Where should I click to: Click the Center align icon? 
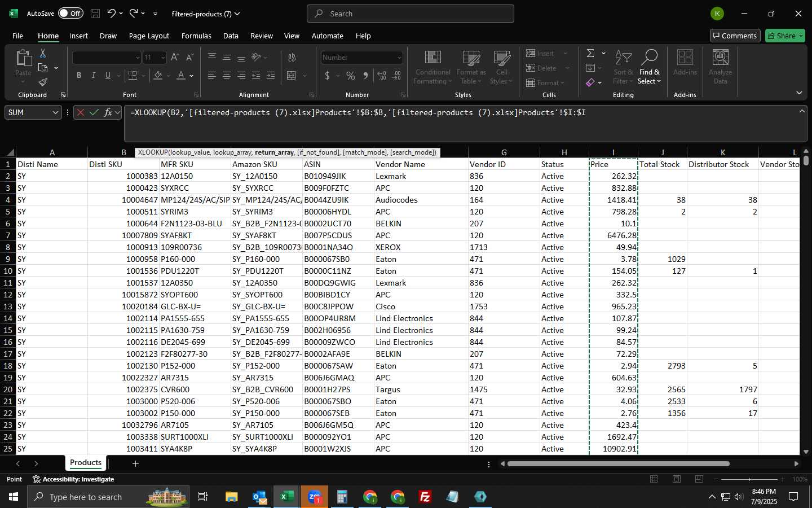point(227,76)
